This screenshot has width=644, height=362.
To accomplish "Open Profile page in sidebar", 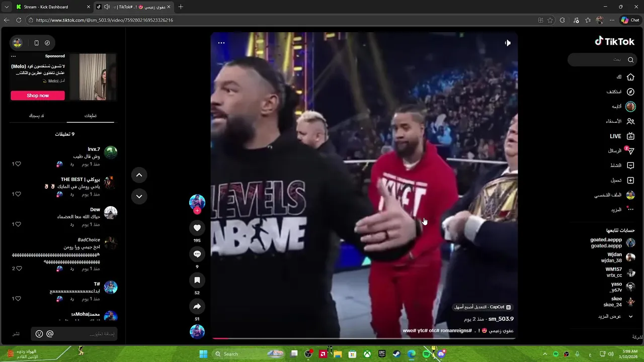I will [x=614, y=195].
